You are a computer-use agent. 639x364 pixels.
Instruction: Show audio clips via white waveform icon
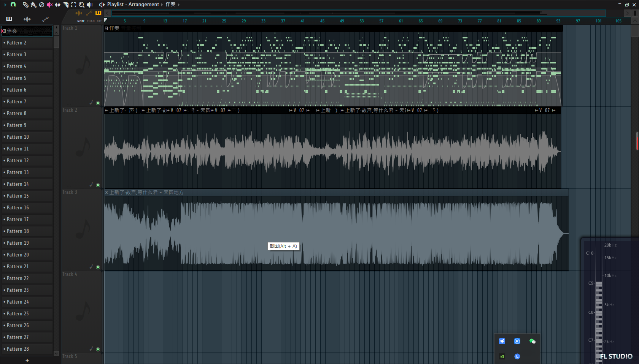27,19
